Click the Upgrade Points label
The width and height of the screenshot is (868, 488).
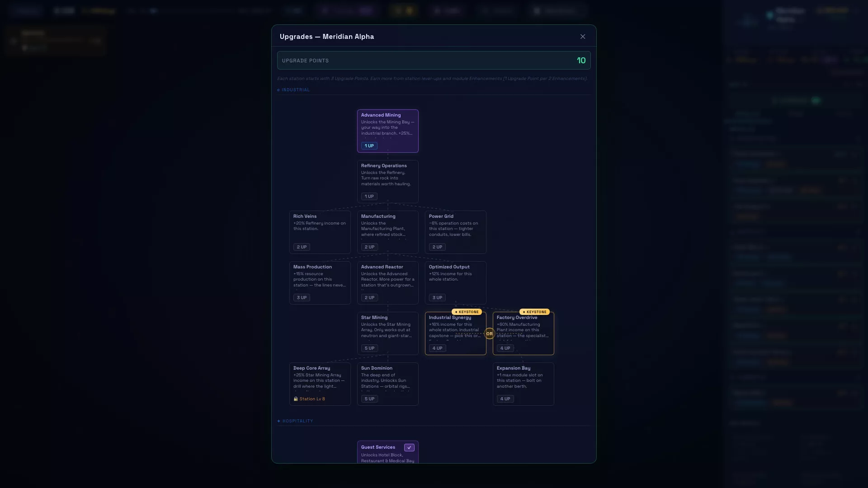[x=305, y=61]
